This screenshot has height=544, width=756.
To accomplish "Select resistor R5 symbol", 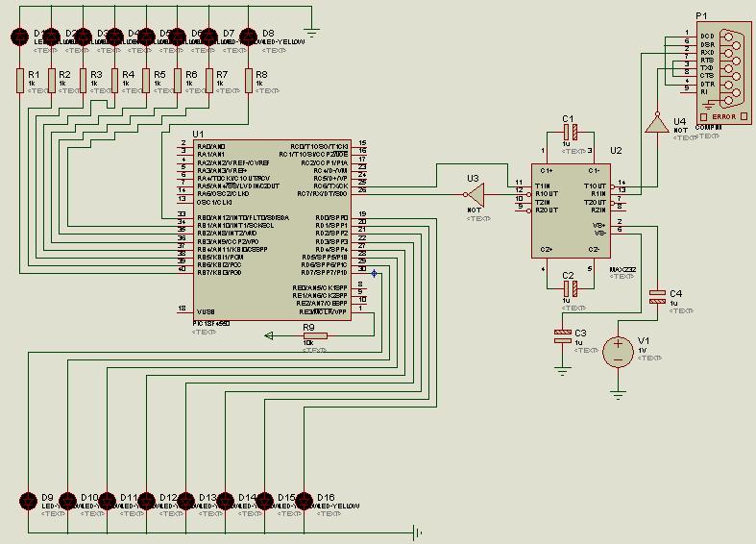I will (x=146, y=81).
